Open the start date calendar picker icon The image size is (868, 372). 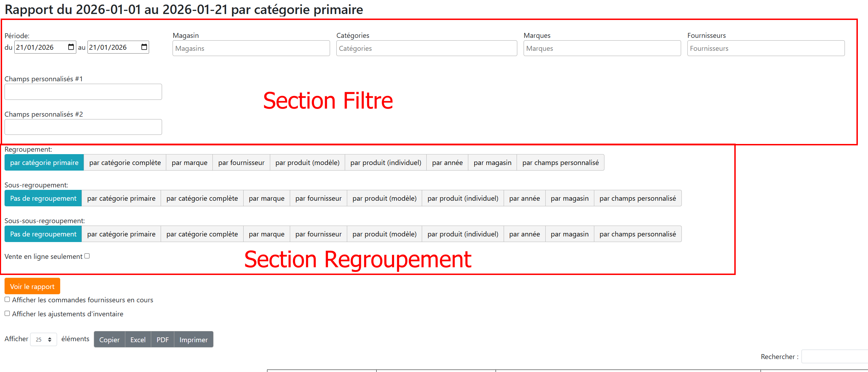(x=71, y=47)
